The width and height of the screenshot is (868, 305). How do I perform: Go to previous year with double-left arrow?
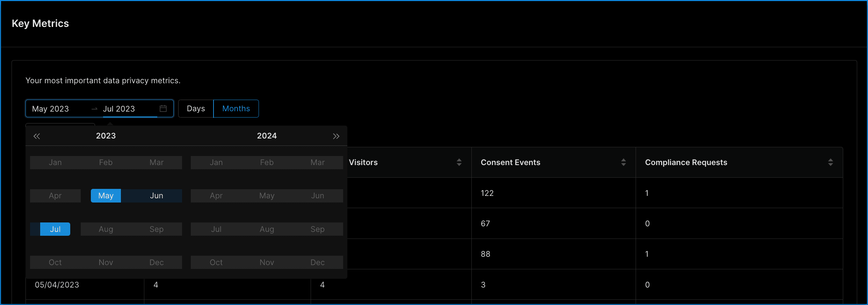tap(37, 136)
